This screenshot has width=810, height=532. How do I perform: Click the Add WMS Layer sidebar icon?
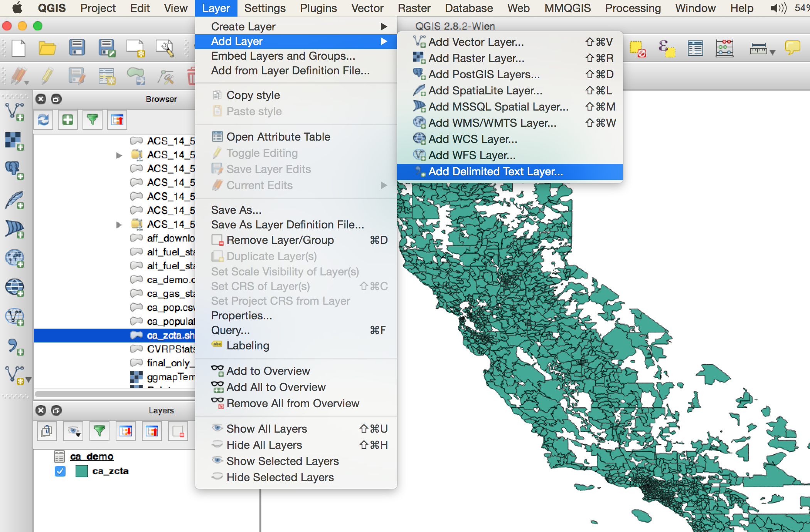(x=15, y=258)
